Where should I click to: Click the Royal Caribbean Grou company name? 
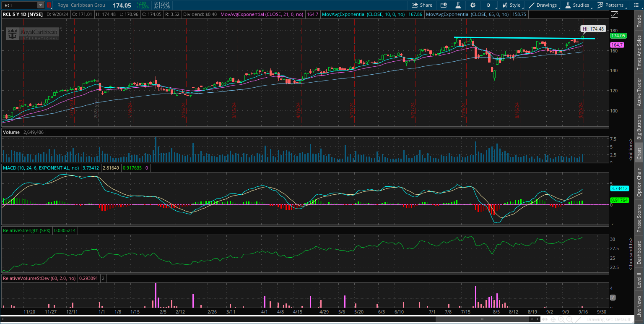pyautogui.click(x=81, y=5)
